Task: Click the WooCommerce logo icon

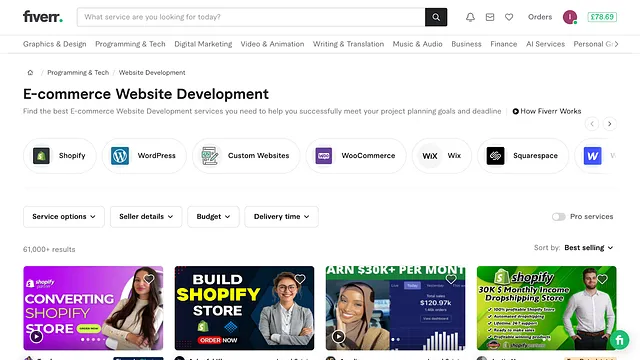Action: pos(324,156)
